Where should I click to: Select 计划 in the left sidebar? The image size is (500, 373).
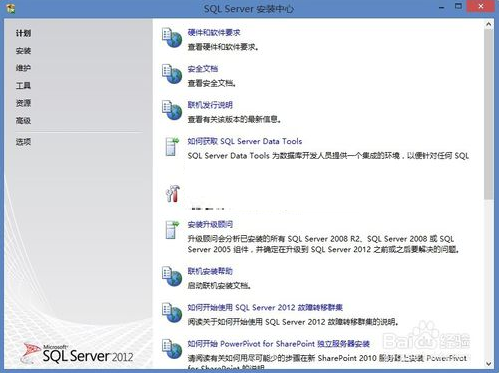tap(23, 33)
